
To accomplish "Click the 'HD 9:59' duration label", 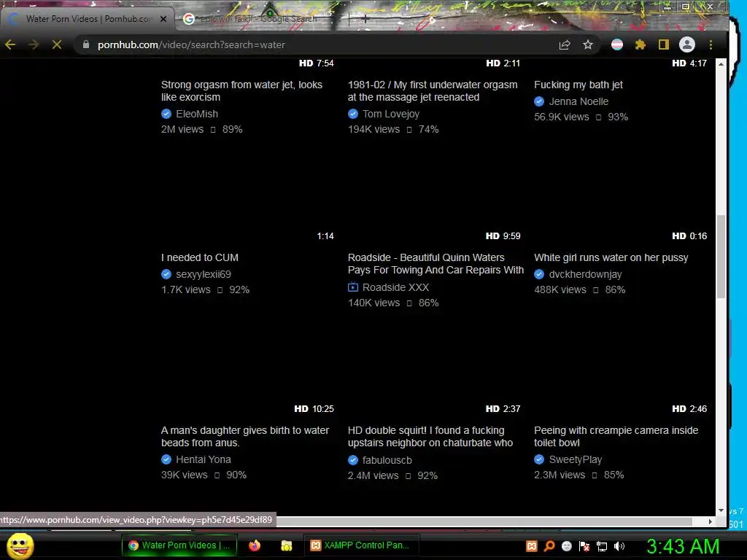I will (503, 236).
